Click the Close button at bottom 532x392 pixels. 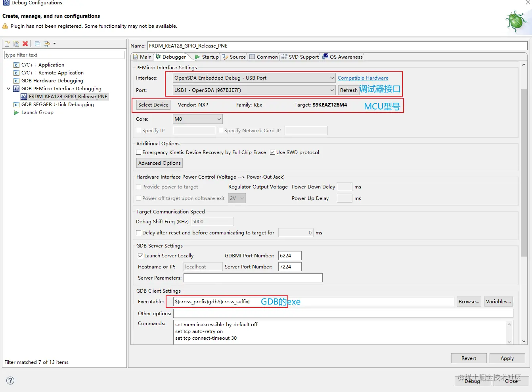pyautogui.click(x=511, y=381)
